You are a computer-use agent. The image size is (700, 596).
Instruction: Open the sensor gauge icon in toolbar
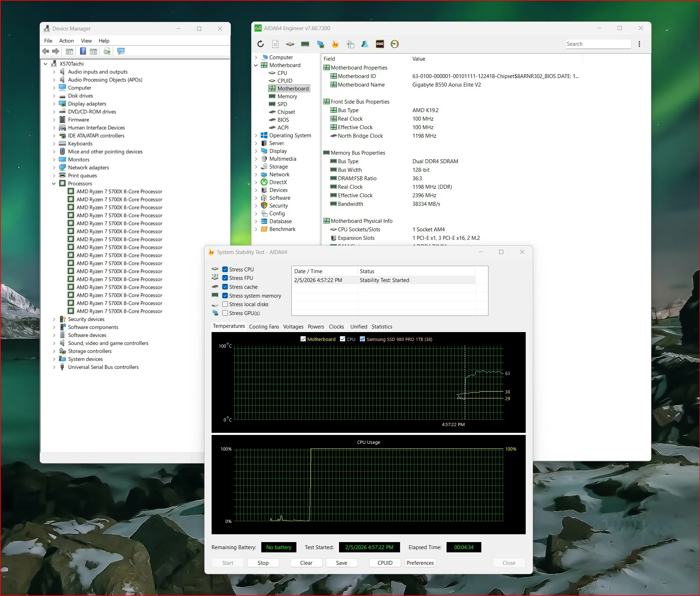395,44
